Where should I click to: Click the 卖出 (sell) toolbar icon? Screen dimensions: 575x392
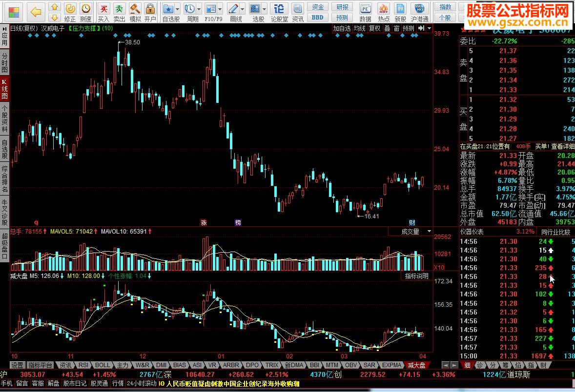pyautogui.click(x=119, y=9)
